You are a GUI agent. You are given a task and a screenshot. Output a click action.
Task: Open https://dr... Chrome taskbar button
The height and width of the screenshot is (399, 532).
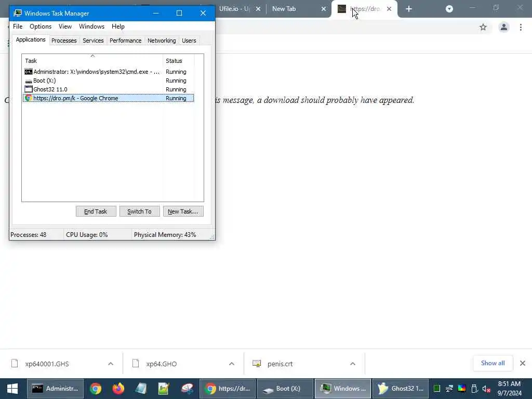228,389
